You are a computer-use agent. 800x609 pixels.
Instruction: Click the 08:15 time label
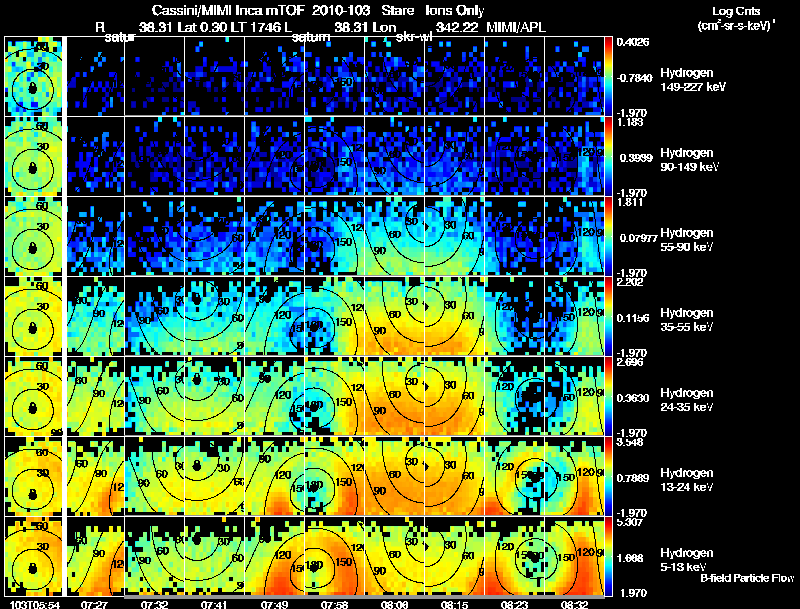coord(454,604)
